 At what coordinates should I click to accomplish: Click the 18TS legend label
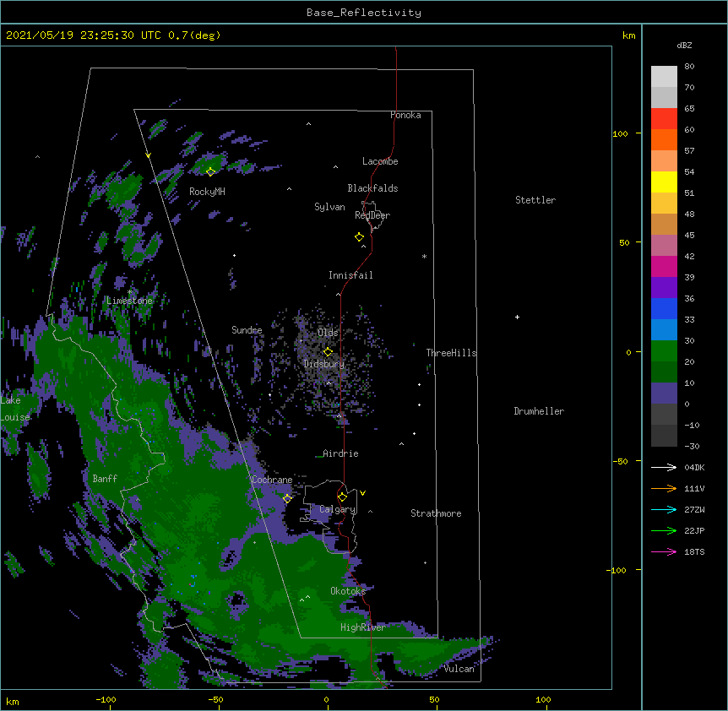(694, 551)
